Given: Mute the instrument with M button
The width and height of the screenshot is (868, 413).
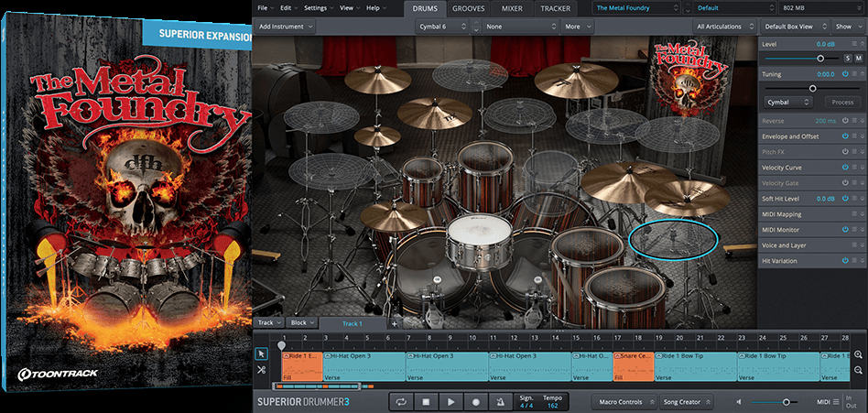Looking at the screenshot, I should click(859, 58).
